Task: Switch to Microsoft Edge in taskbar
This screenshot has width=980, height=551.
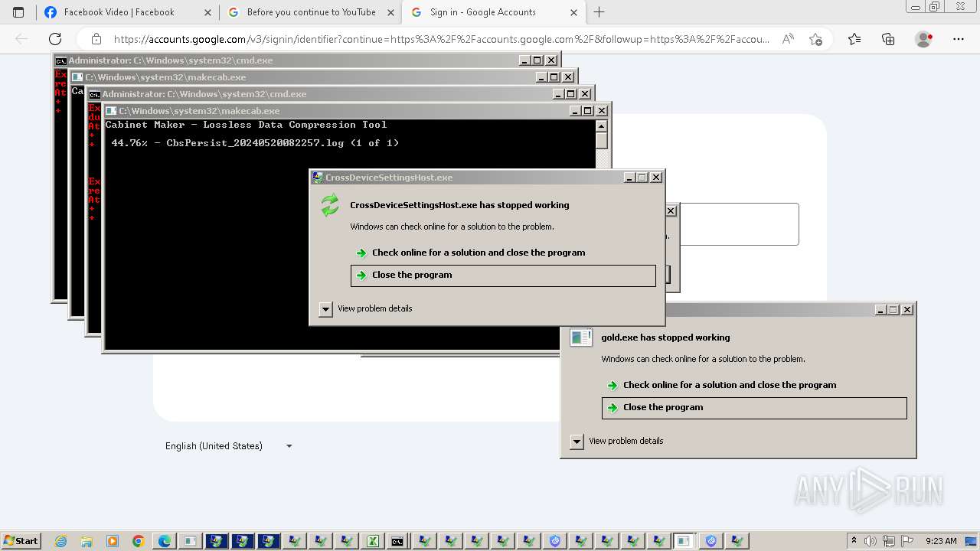Action: tap(165, 541)
